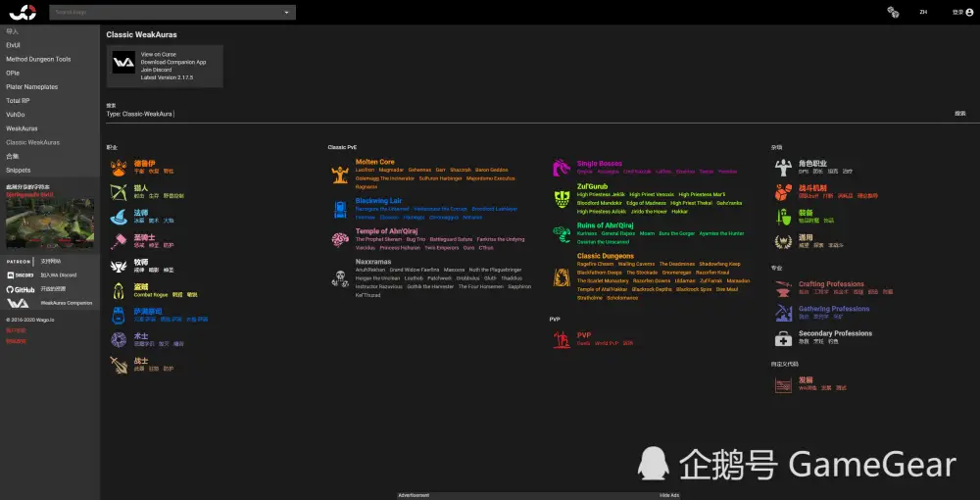Open Combat Rogue subcategory
The height and width of the screenshot is (500, 980).
pyautogui.click(x=151, y=294)
